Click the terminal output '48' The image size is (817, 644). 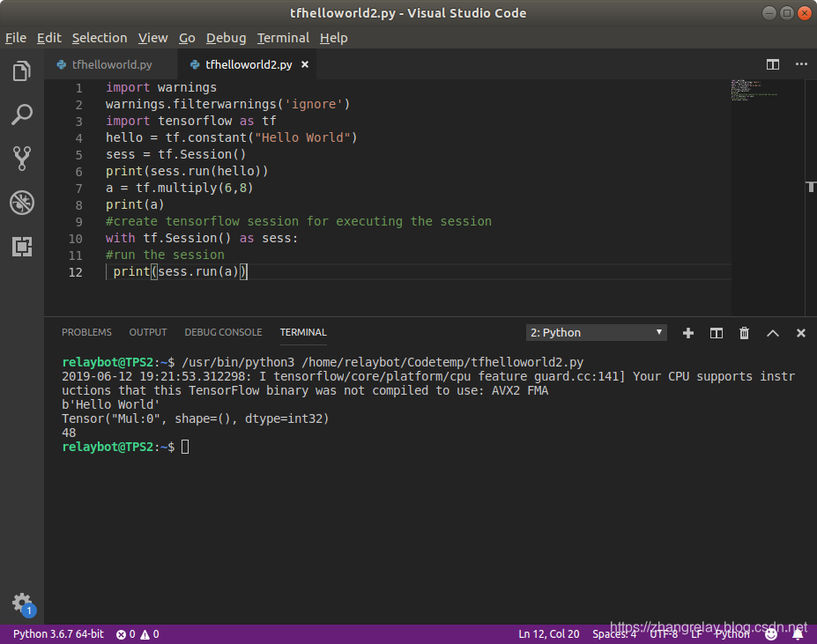[69, 433]
